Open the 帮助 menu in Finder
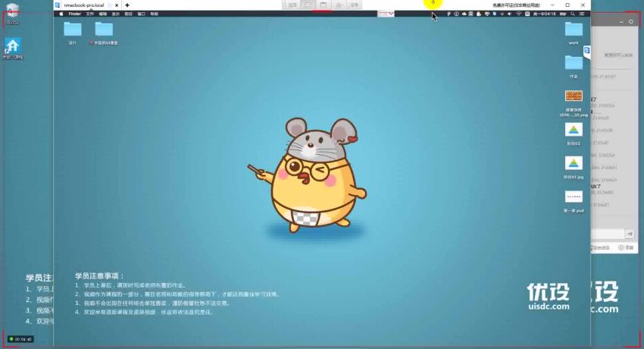 point(155,14)
